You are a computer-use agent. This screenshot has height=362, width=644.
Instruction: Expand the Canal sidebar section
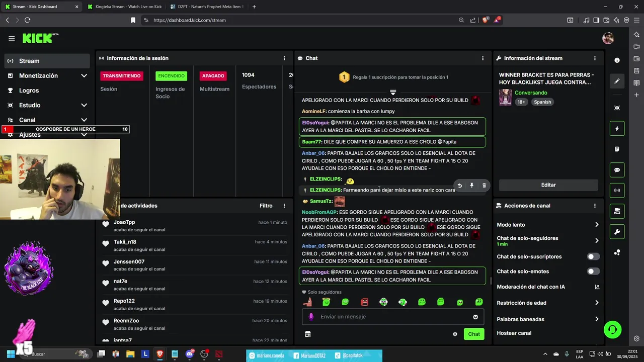coord(84,120)
